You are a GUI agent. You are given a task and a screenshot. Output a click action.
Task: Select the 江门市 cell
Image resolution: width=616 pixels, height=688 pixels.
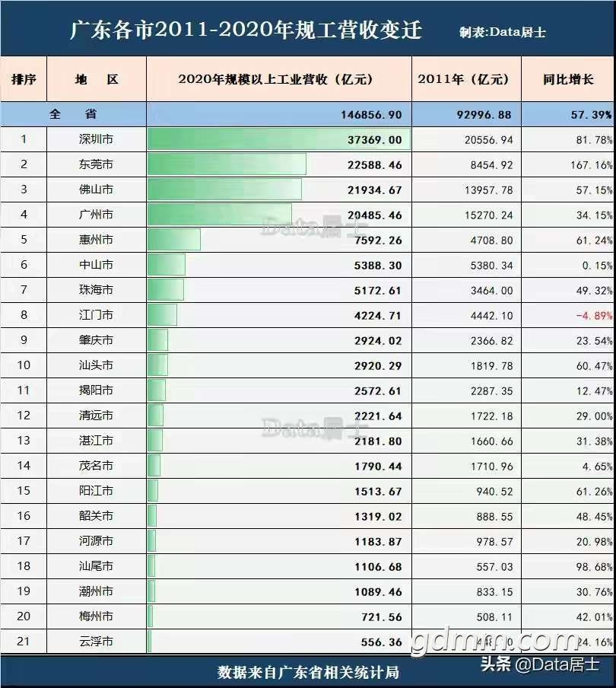96,314
